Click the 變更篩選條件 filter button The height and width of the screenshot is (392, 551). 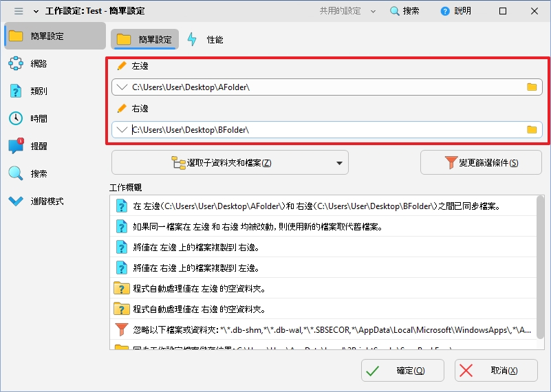(x=481, y=163)
